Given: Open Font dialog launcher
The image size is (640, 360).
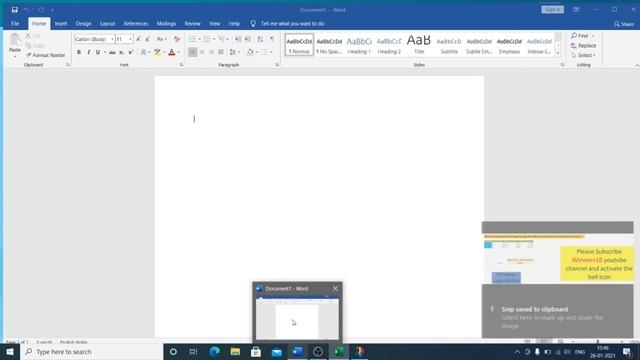Looking at the screenshot, I should pyautogui.click(x=181, y=65).
